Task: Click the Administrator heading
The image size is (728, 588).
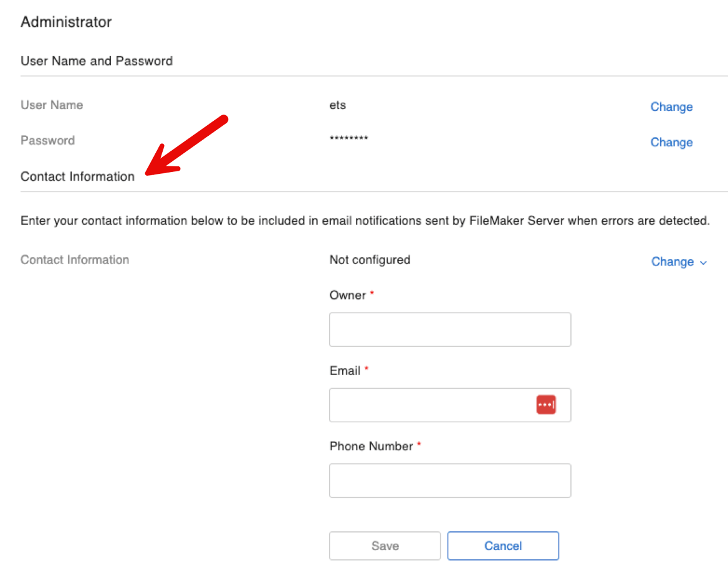Action: point(66,22)
